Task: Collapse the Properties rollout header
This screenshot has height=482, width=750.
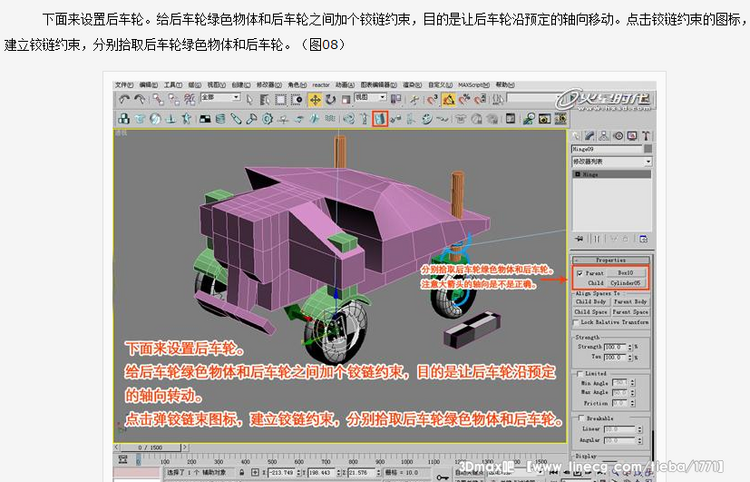Action: point(610,260)
